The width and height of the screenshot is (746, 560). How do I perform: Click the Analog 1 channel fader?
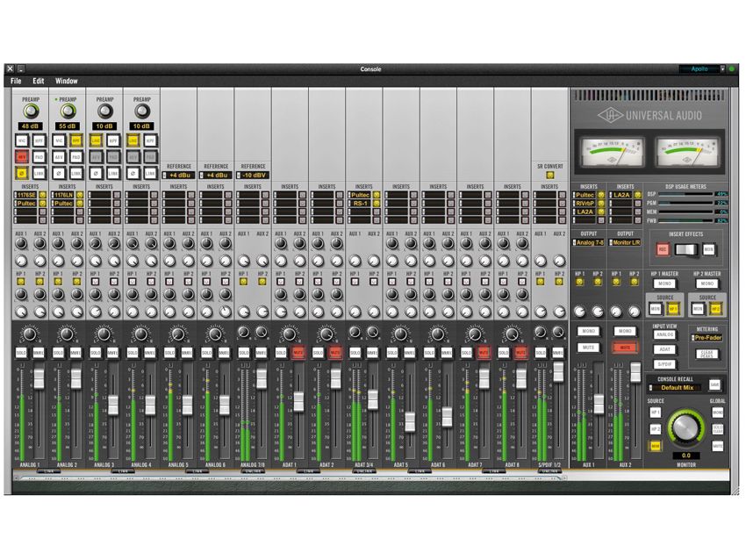(x=39, y=377)
